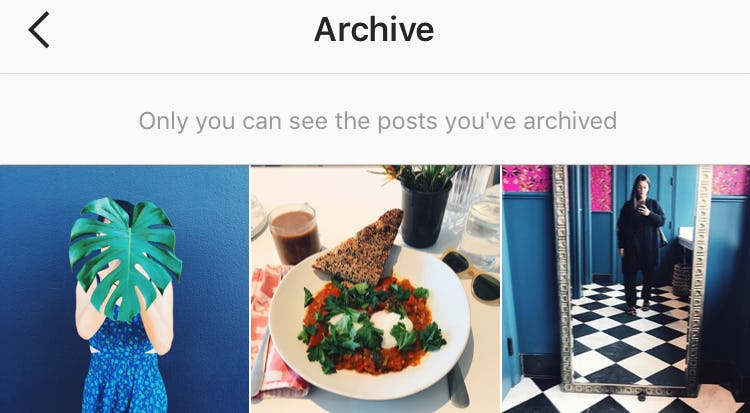
Task: Tap the sunglasses beside the plate
Action: pos(470,275)
